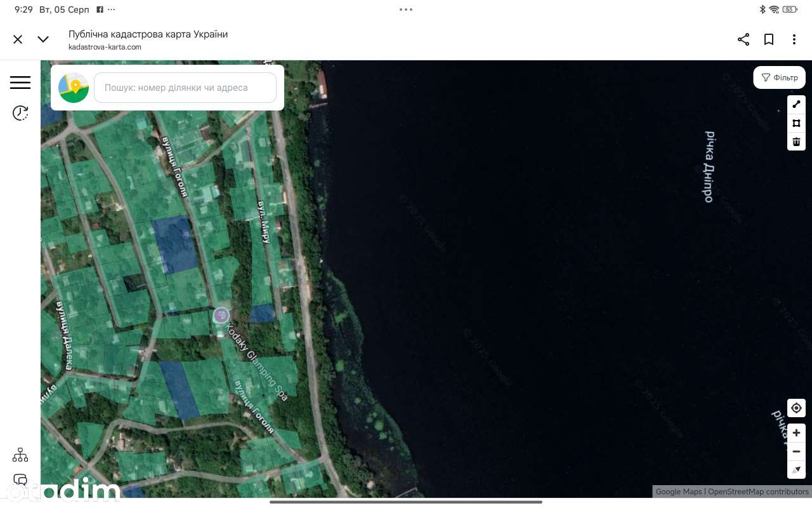812x508 pixels.
Task: Share the page via share icon
Action: pos(743,39)
